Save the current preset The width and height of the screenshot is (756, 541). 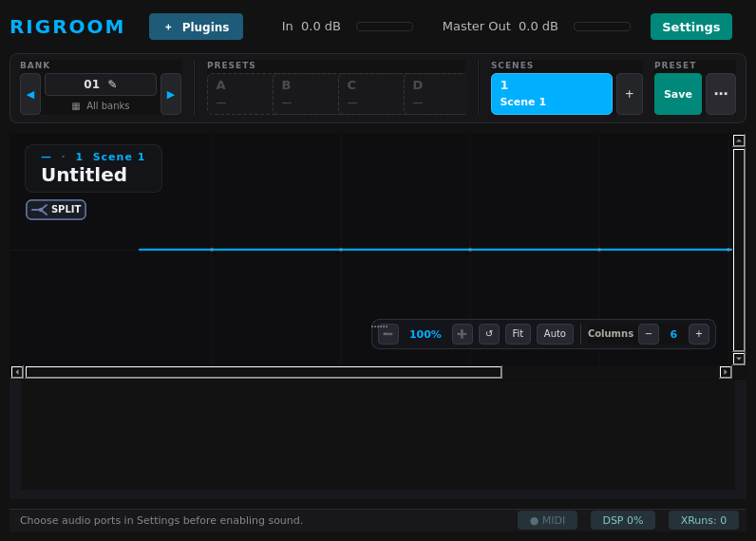click(677, 94)
